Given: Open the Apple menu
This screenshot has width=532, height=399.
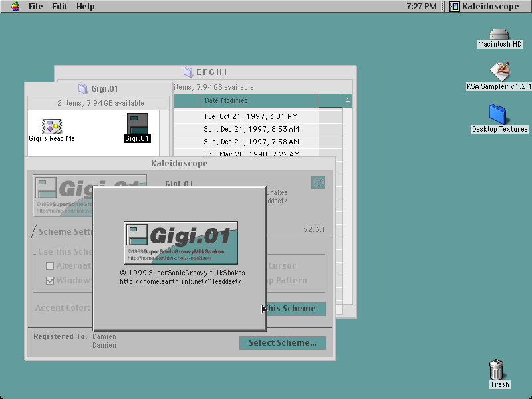Looking at the screenshot, I should [x=15, y=6].
